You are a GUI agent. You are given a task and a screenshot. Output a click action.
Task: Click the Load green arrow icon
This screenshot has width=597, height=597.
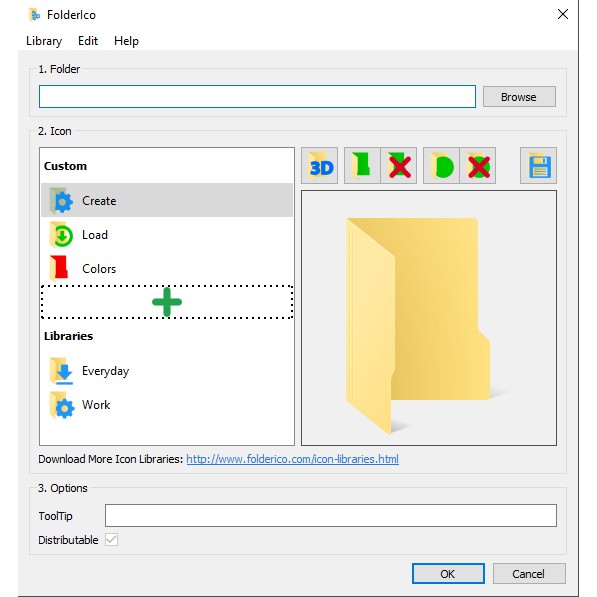tap(61, 235)
